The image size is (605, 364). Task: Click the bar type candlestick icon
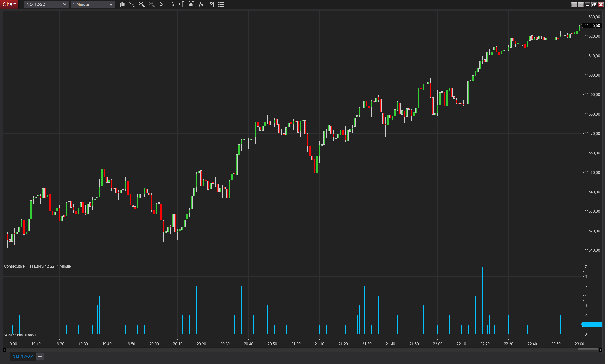(x=122, y=4)
